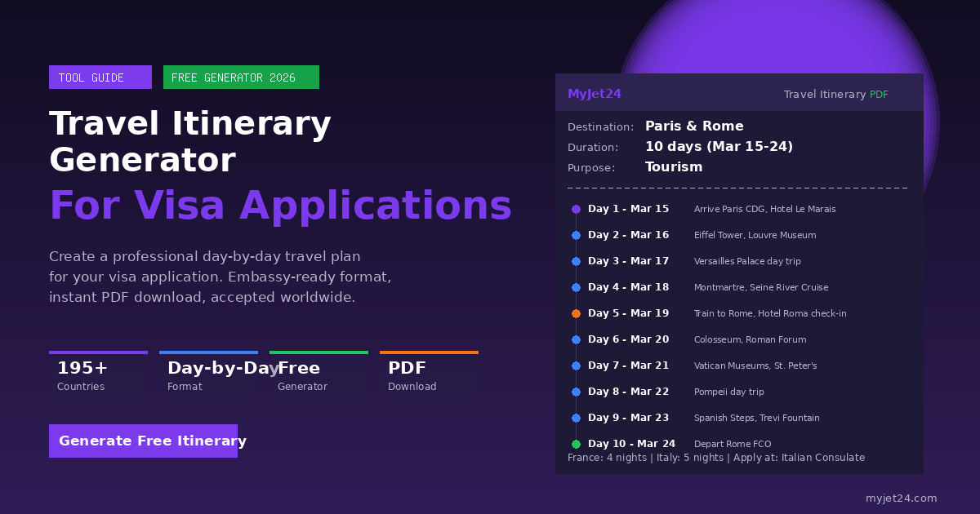This screenshot has height=514, width=980.
Task: Select the green dot beside Day 10
Action: tap(576, 444)
